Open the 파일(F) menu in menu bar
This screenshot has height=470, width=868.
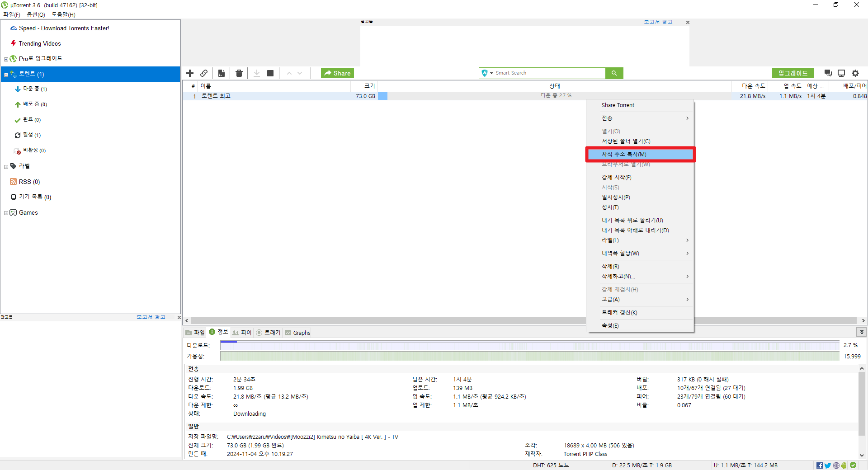pyautogui.click(x=12, y=14)
